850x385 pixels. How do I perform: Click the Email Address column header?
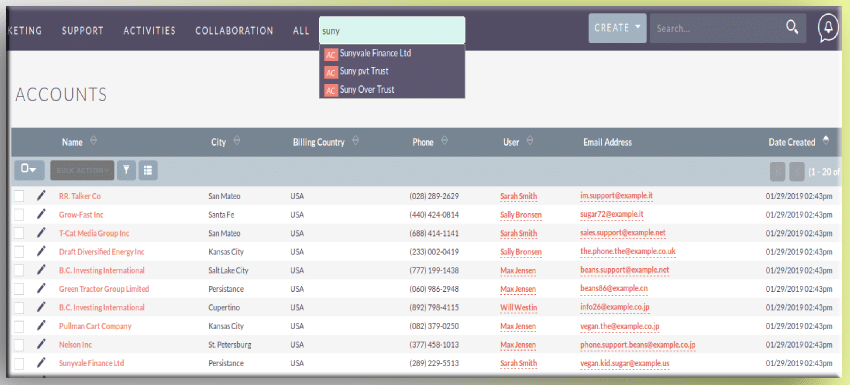(607, 142)
